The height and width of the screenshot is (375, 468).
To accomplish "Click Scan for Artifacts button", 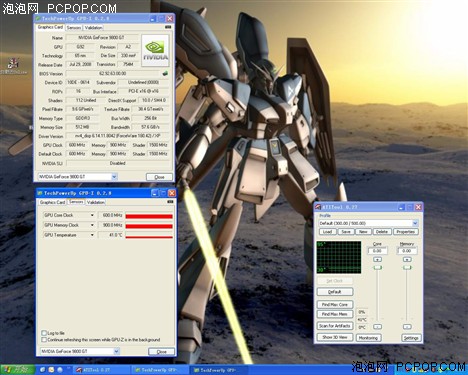I will point(335,326).
